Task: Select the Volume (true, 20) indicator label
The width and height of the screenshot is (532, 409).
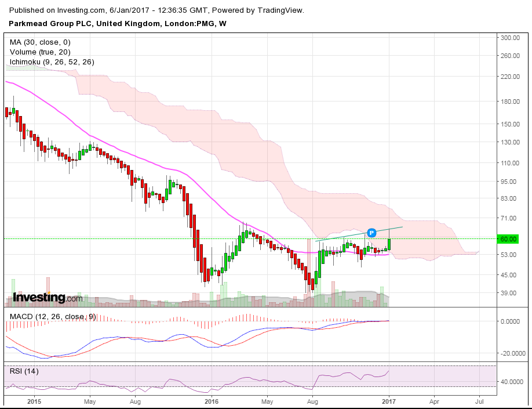Action: pos(40,52)
